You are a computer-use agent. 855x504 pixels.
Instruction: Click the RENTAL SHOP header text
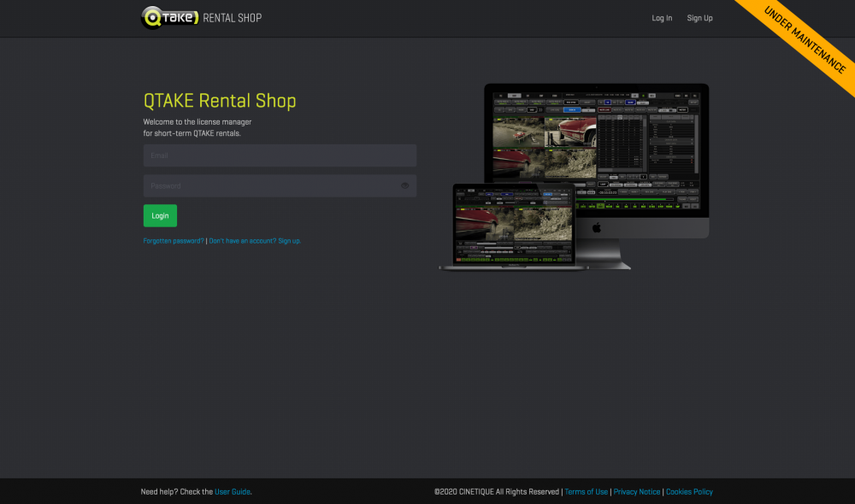coord(233,18)
